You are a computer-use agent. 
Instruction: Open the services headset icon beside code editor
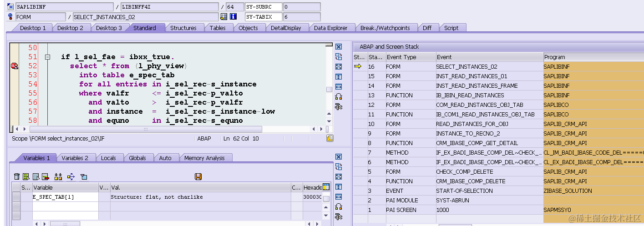click(x=338, y=96)
